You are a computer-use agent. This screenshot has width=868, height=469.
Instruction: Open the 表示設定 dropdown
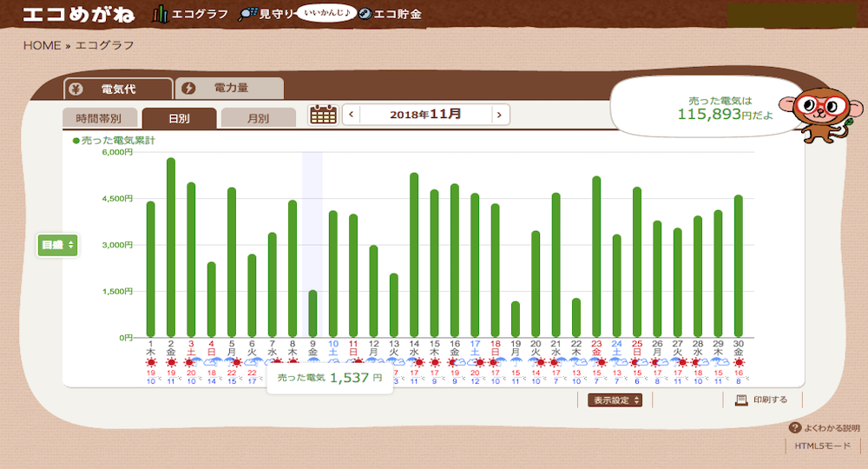coord(615,400)
